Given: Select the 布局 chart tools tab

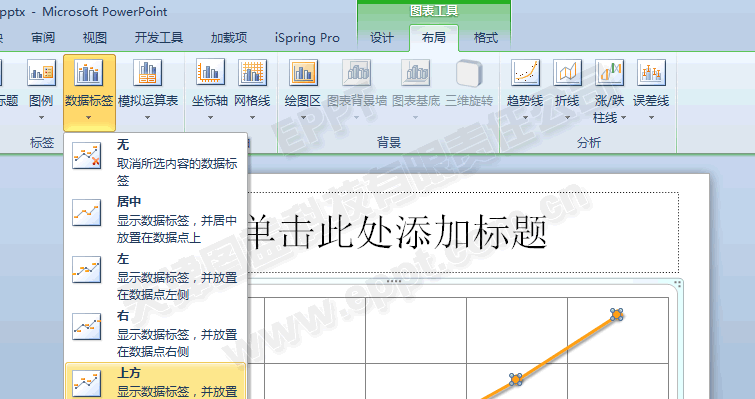Looking at the screenshot, I should click(433, 38).
